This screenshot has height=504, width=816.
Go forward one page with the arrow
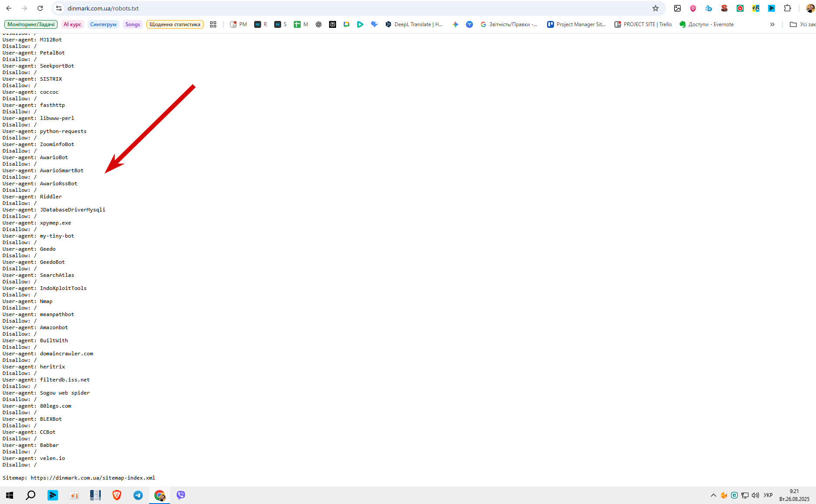[x=24, y=8]
